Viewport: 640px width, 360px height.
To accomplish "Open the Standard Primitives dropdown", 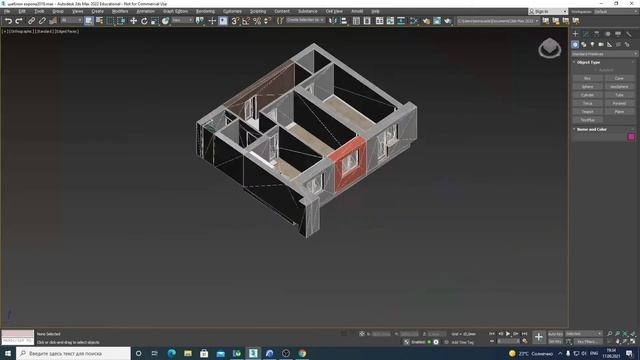I will click(604, 54).
